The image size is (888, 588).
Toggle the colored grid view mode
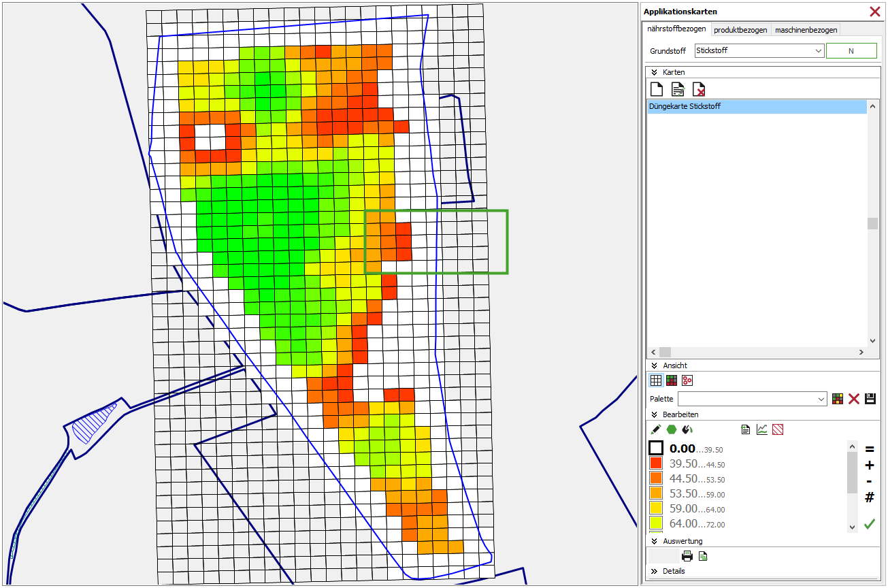672,380
